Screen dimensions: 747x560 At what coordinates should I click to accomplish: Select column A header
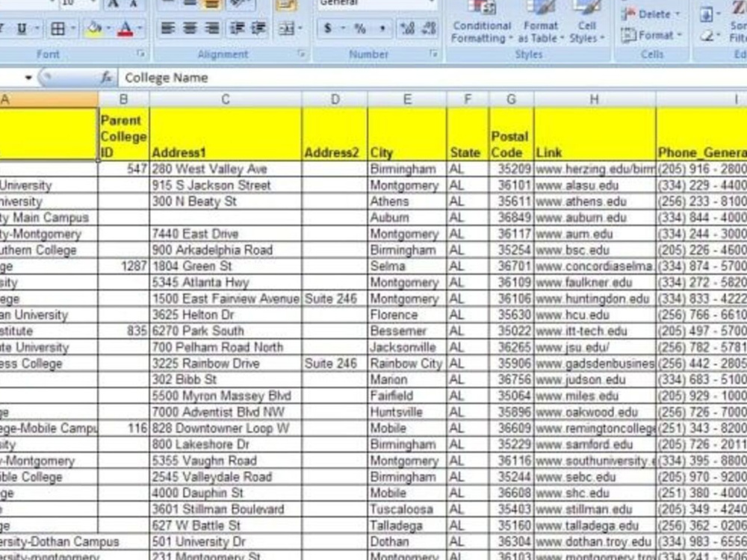coord(49,99)
